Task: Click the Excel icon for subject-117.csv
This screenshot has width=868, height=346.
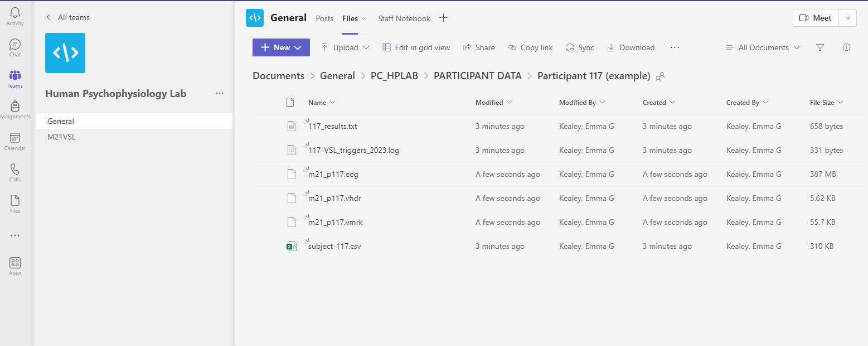Action: click(291, 246)
